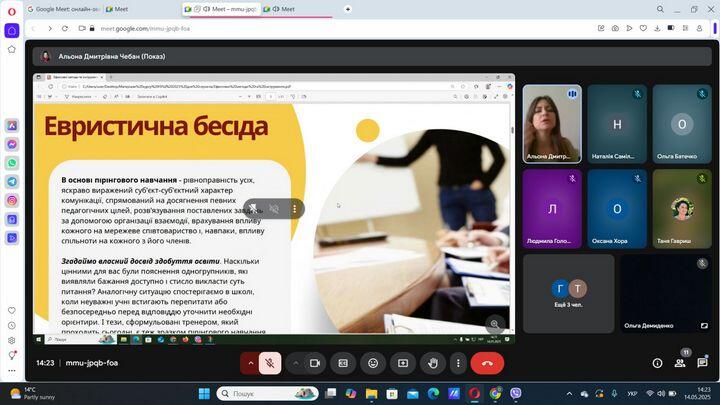Open sidebar history clock icon
Screen dimensions: 720x405
pos(12,326)
